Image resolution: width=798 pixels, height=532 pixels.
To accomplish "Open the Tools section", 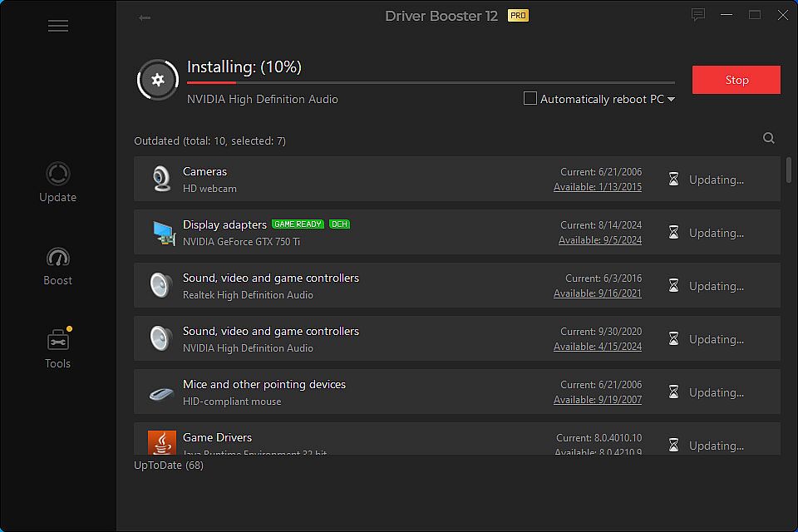I will pos(58,349).
